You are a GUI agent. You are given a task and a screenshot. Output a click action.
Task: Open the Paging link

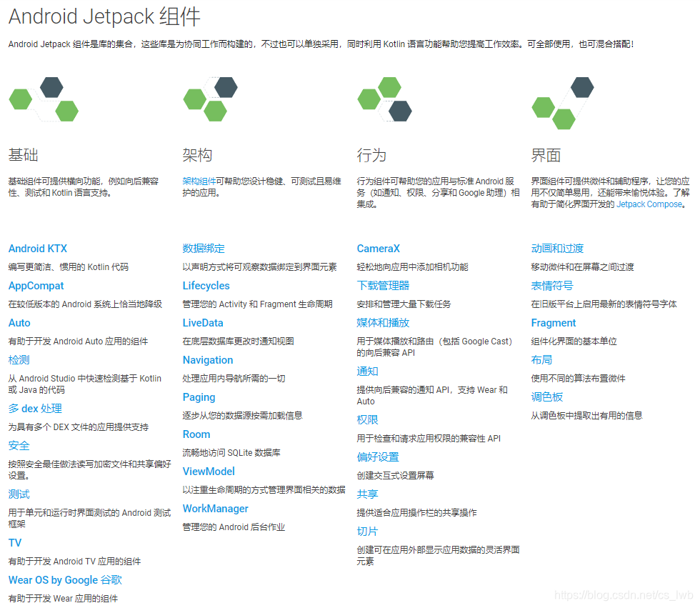click(x=199, y=397)
